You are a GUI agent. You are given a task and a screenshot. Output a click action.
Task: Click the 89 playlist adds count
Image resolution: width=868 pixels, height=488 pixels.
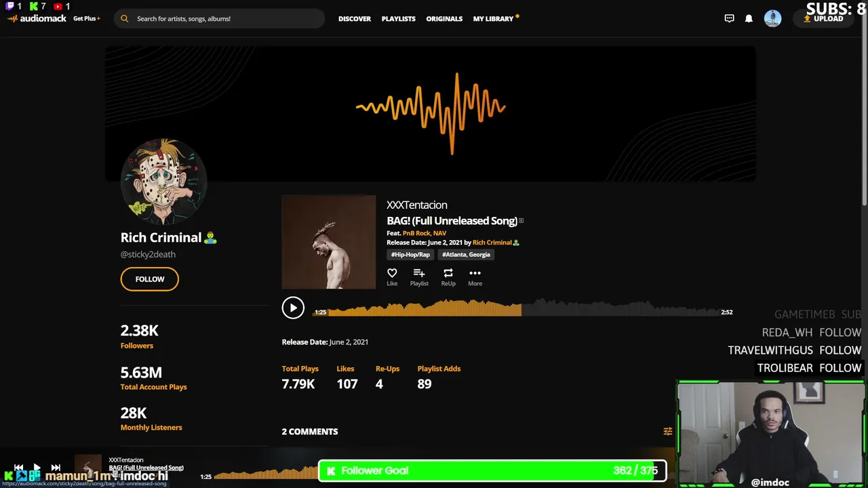425,384
